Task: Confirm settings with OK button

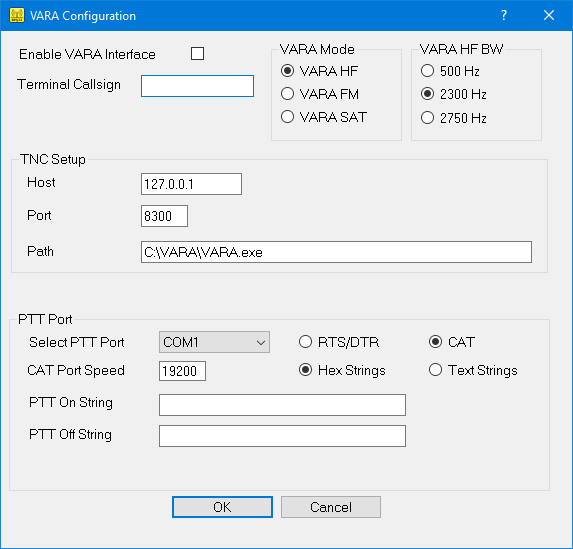Action: [222, 507]
